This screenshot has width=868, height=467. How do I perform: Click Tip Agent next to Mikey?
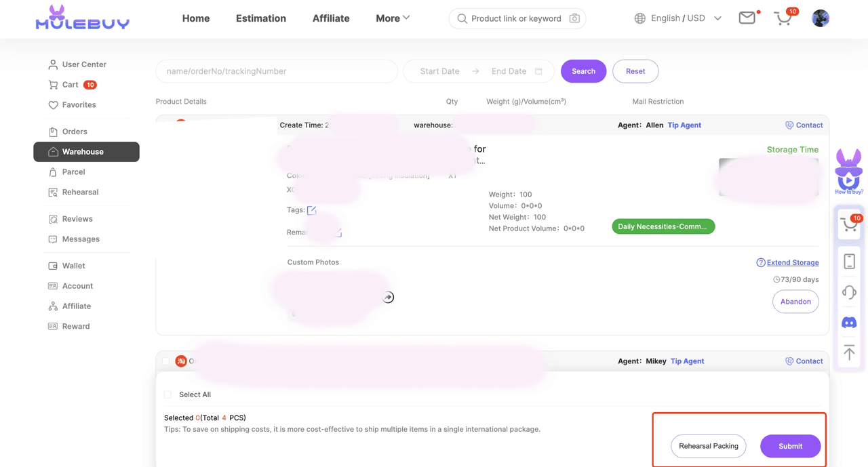(x=687, y=361)
